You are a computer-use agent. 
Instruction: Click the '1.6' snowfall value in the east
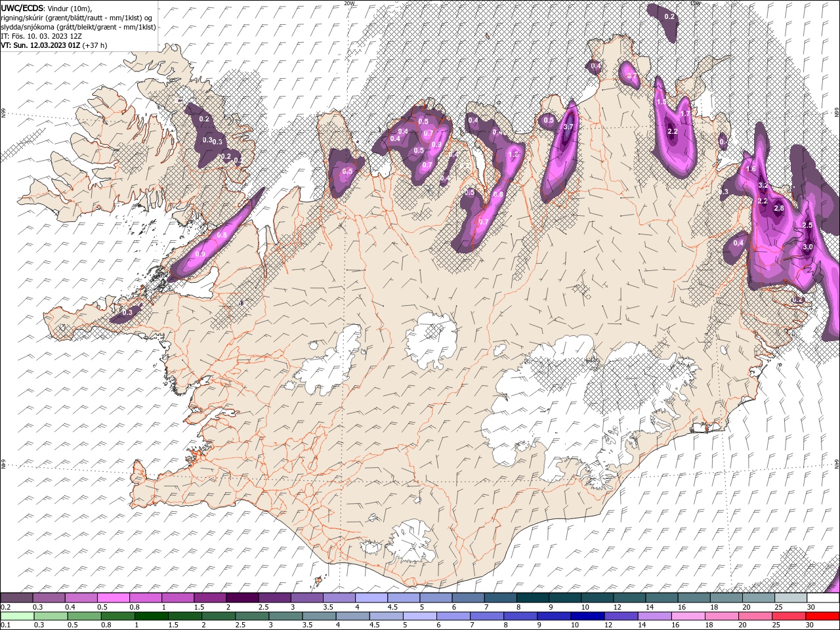pos(751,169)
